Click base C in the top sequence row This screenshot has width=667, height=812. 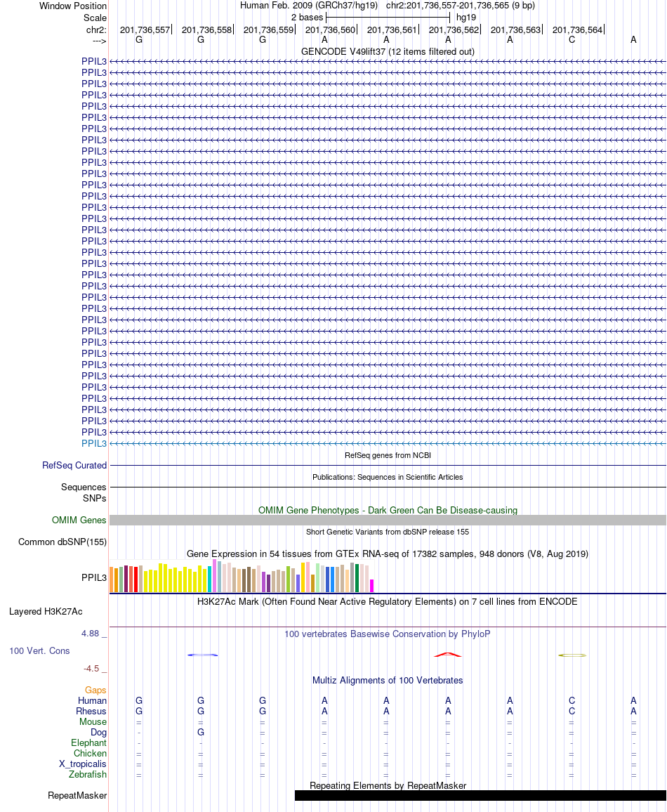[572, 40]
